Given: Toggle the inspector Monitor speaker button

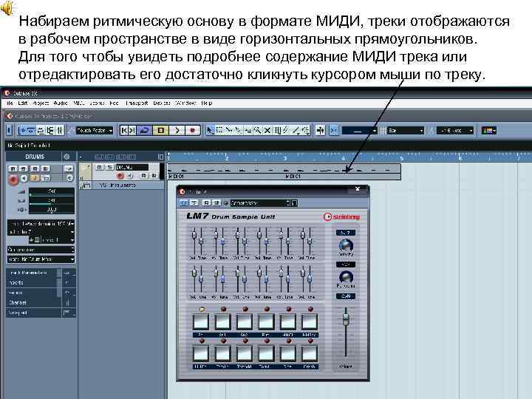Looking at the screenshot, I should (x=24, y=179).
